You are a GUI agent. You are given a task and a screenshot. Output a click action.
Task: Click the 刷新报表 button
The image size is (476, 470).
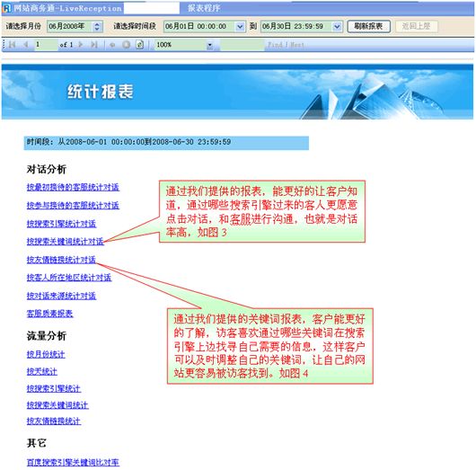pos(368,26)
